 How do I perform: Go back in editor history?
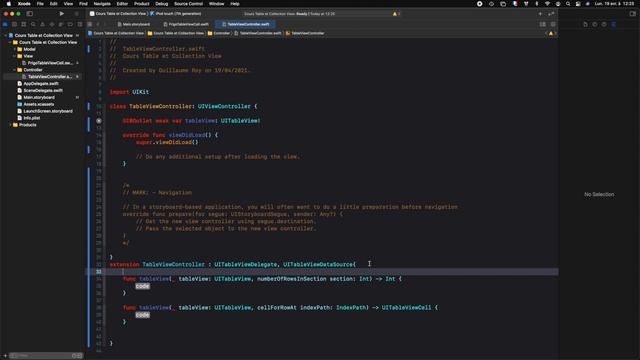pyautogui.click(x=98, y=24)
